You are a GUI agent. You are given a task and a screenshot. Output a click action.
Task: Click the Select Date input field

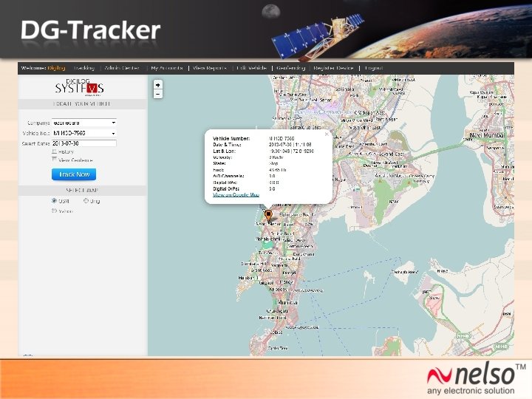(84, 143)
